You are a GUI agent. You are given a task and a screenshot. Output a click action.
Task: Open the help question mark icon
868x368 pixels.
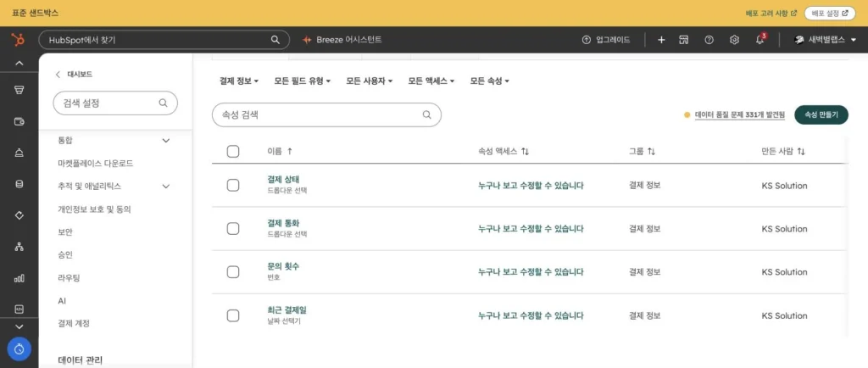[709, 40]
